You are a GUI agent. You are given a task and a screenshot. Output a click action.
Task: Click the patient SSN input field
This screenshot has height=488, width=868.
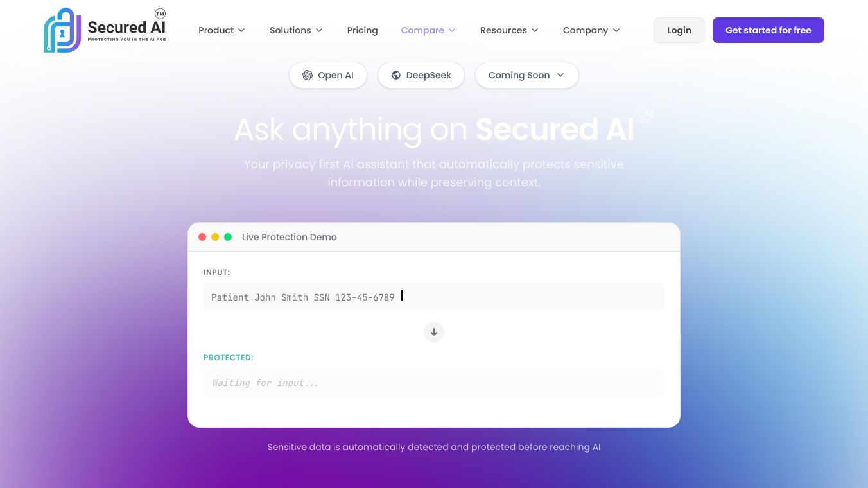pyautogui.click(x=433, y=297)
